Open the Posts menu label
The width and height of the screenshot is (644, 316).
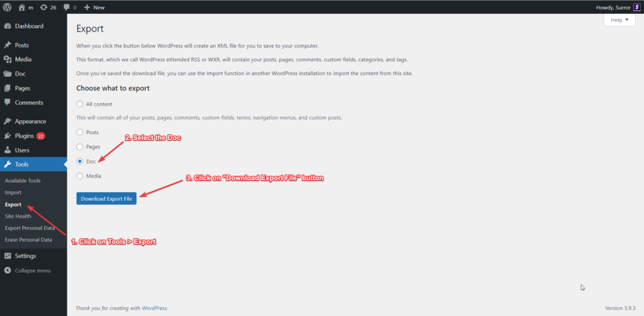click(x=22, y=45)
